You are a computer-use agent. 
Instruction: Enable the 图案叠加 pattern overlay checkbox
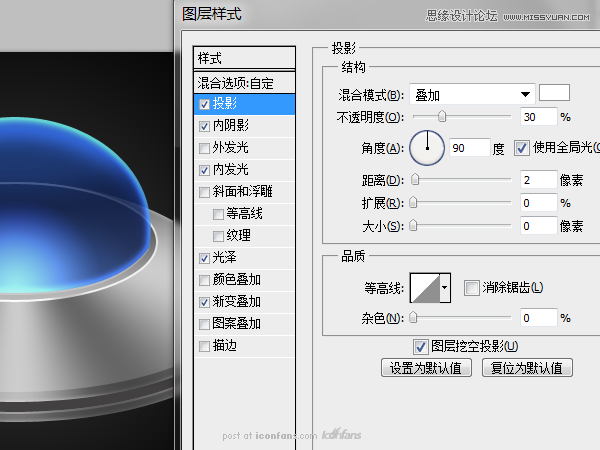[204, 324]
